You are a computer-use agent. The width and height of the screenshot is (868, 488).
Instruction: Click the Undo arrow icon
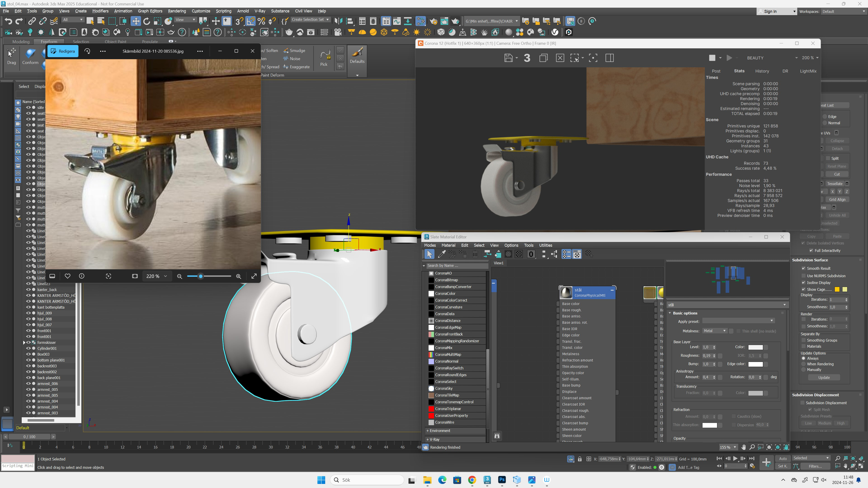tap(8, 21)
